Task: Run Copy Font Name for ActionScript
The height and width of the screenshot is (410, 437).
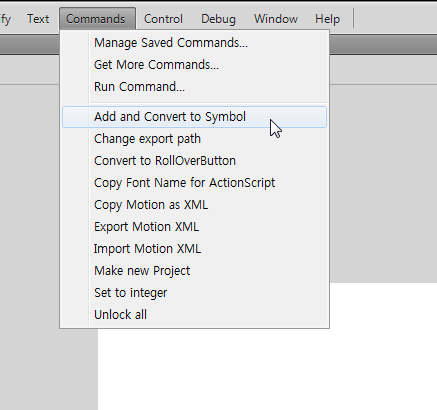Action: (x=195, y=183)
